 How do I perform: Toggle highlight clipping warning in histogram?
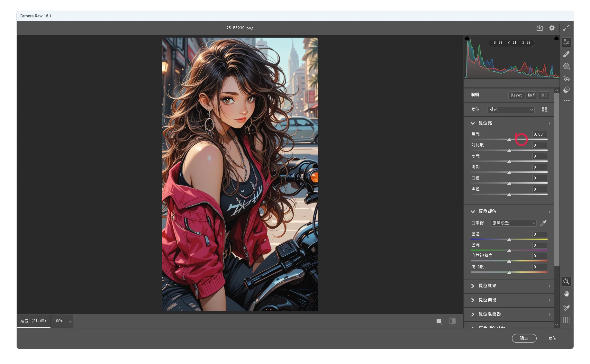[x=556, y=39]
